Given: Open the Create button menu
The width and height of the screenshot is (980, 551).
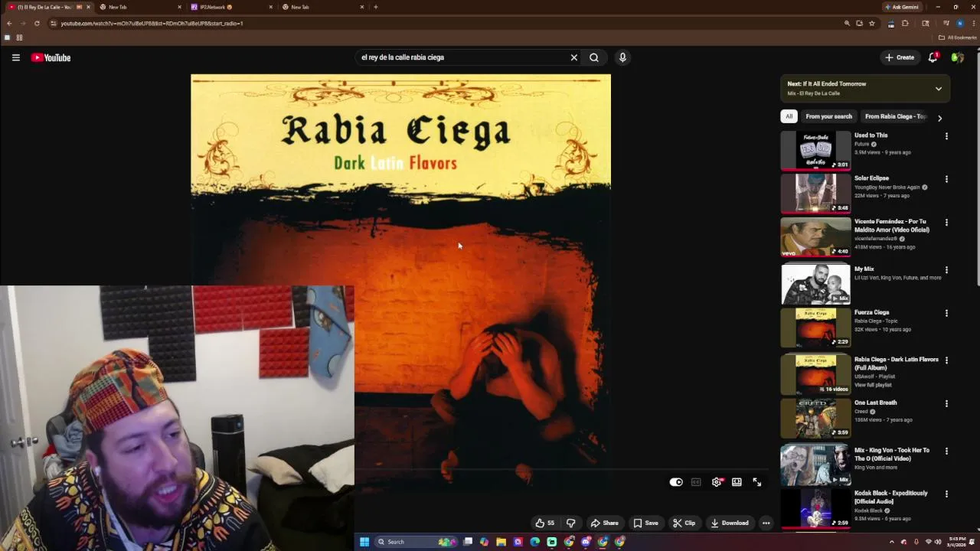Looking at the screenshot, I should [x=900, y=57].
